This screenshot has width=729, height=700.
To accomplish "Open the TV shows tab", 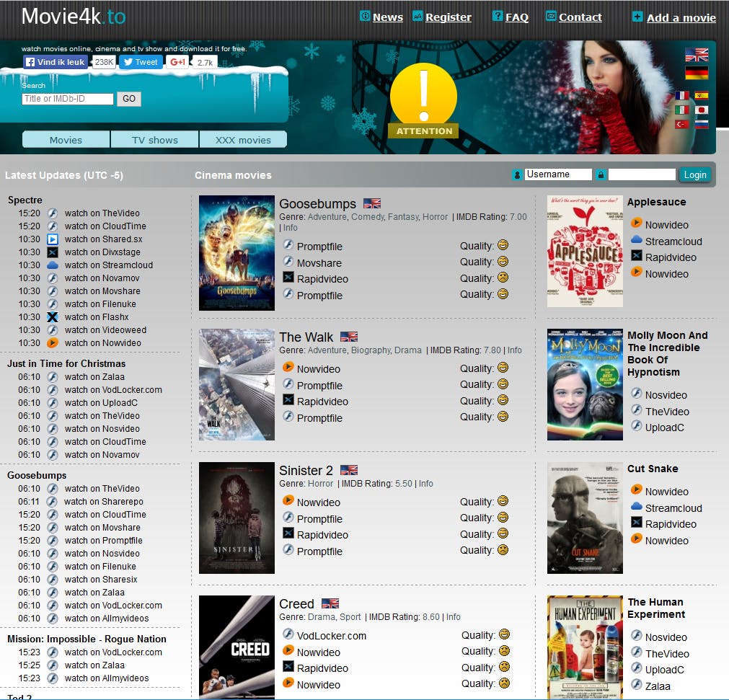I will (155, 139).
